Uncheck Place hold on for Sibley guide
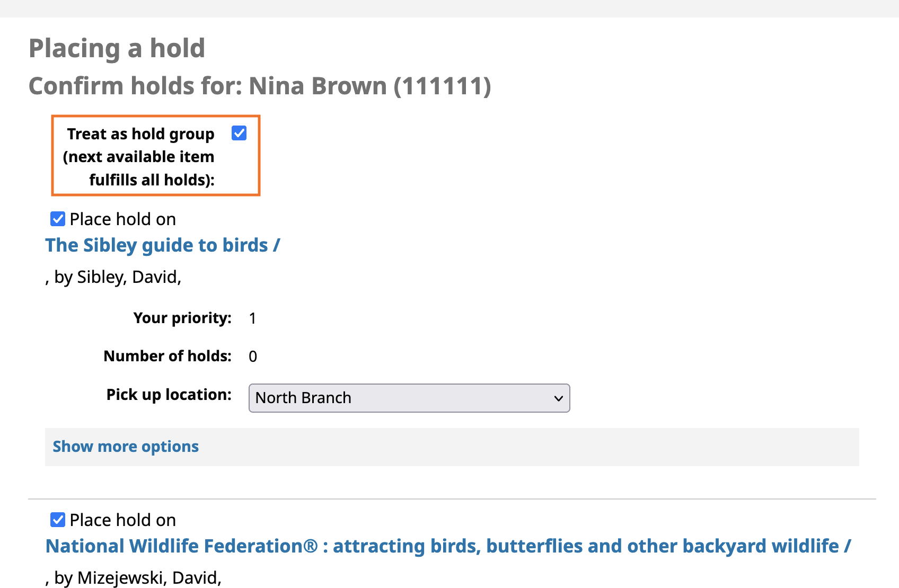This screenshot has width=899, height=588. (58, 219)
